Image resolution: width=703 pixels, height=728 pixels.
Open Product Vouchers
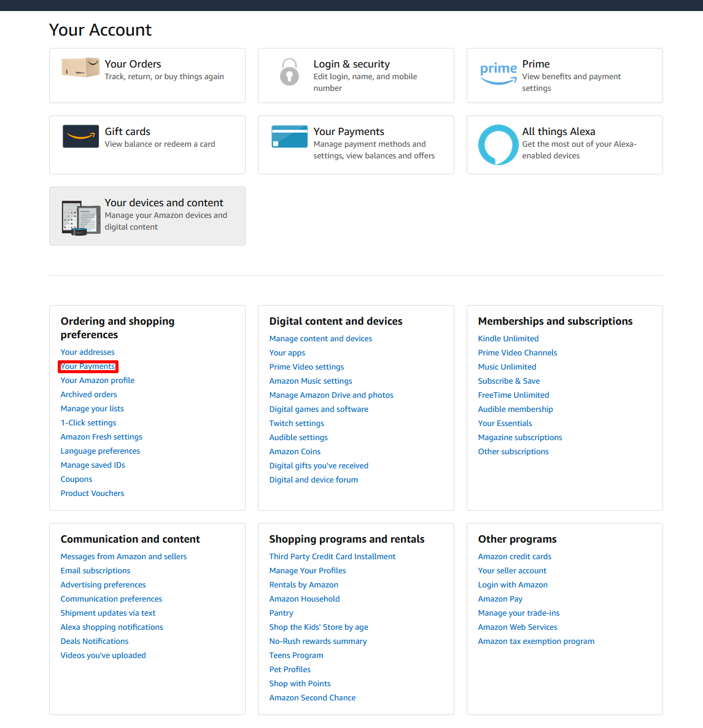coord(92,493)
